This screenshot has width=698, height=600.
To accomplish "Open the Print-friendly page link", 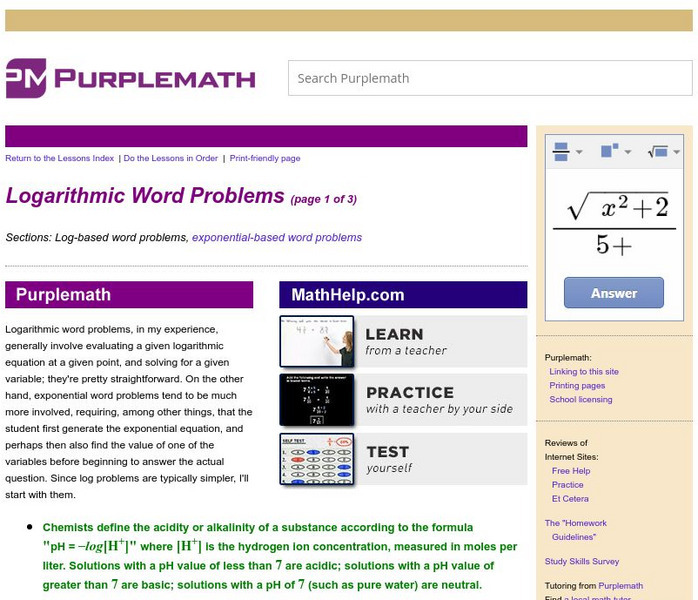I will click(x=265, y=158).
